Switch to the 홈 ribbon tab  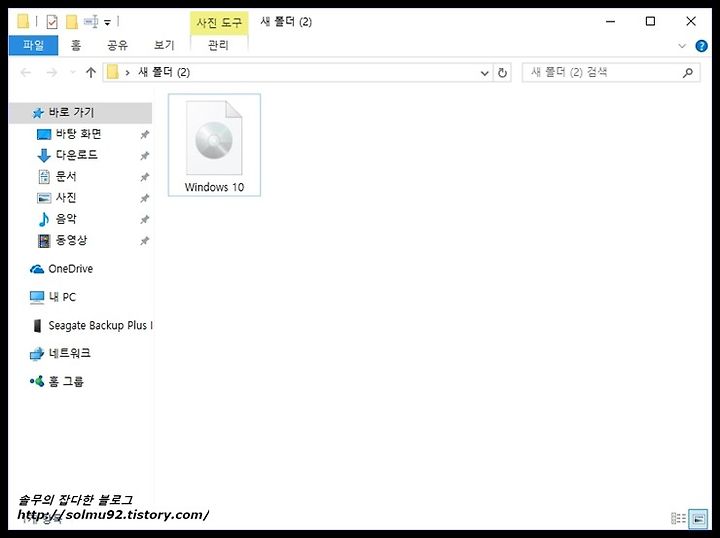click(76, 45)
